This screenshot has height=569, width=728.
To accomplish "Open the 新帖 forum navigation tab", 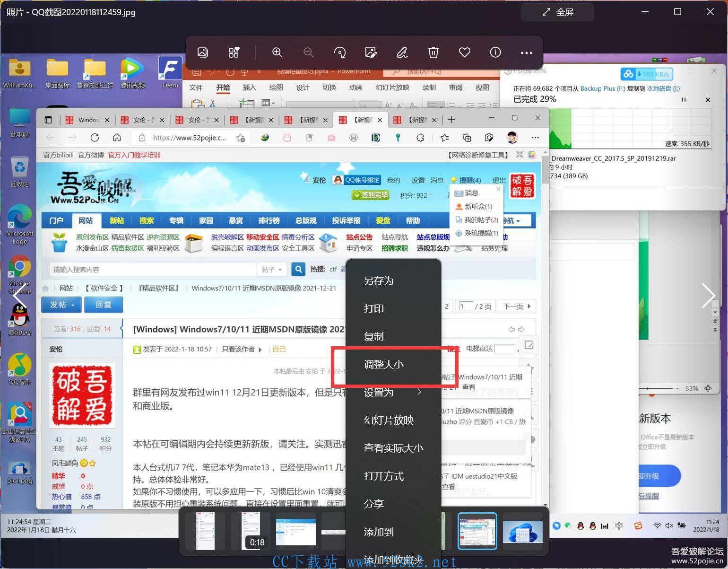I will pyautogui.click(x=117, y=220).
